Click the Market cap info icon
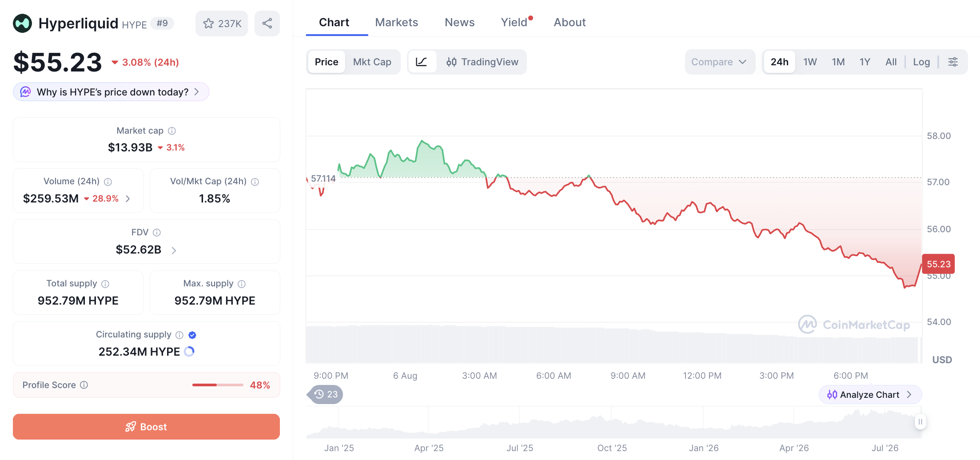This screenshot has height=460, width=980. (x=172, y=131)
